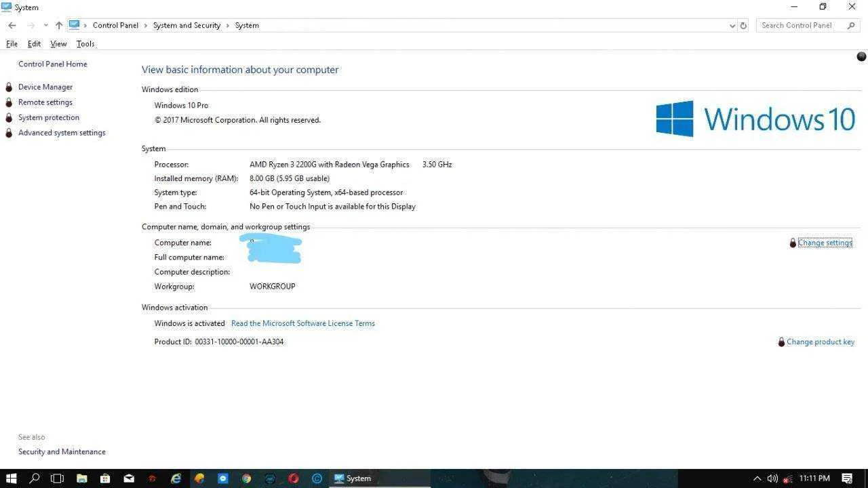Open the View menu

(x=58, y=43)
